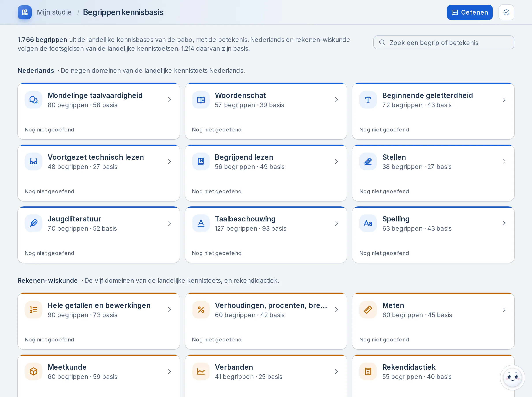This screenshot has height=397, width=532.
Task: Expand Mondelinge taalvaardigheid via its chevron
Action: [169, 100]
